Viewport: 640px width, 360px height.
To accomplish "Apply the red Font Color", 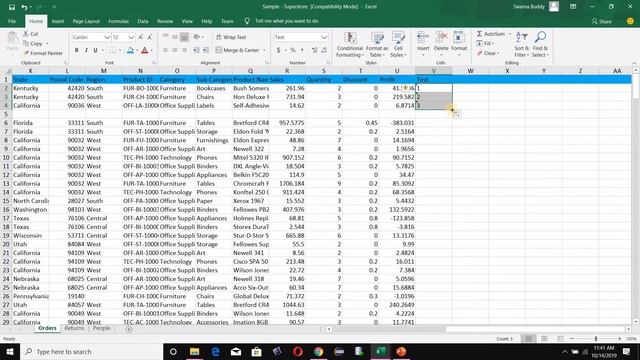I will (x=144, y=50).
